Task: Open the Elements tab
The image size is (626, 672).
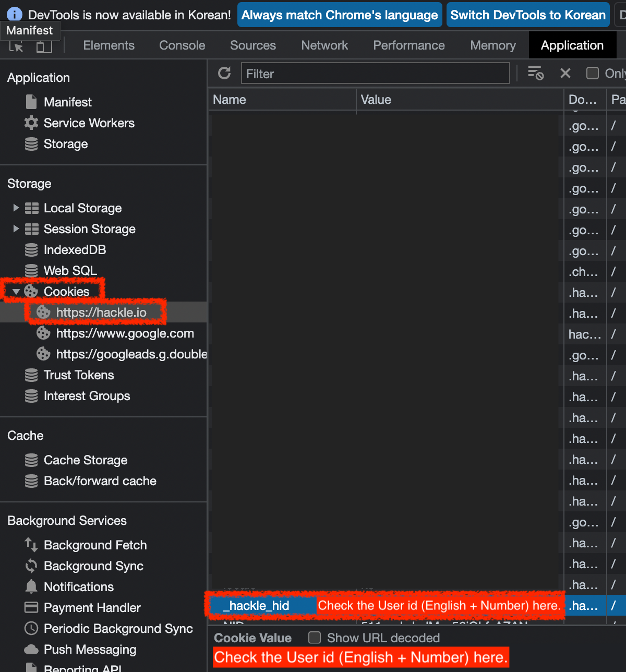Action: coord(109,45)
